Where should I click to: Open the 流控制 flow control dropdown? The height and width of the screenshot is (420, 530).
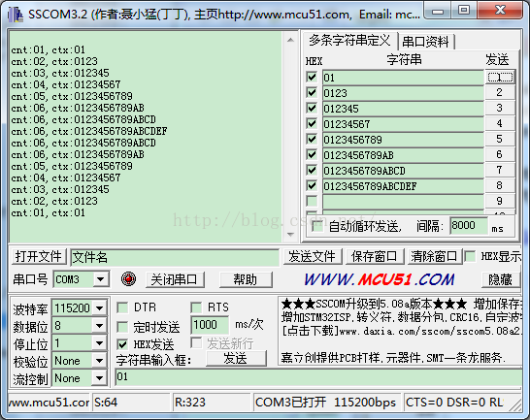tap(99, 378)
